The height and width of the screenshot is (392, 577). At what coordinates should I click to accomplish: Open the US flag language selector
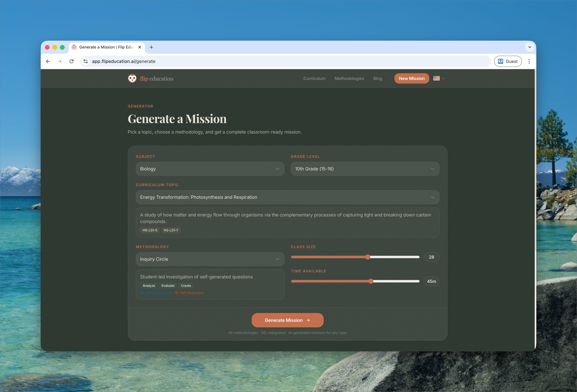coord(439,78)
